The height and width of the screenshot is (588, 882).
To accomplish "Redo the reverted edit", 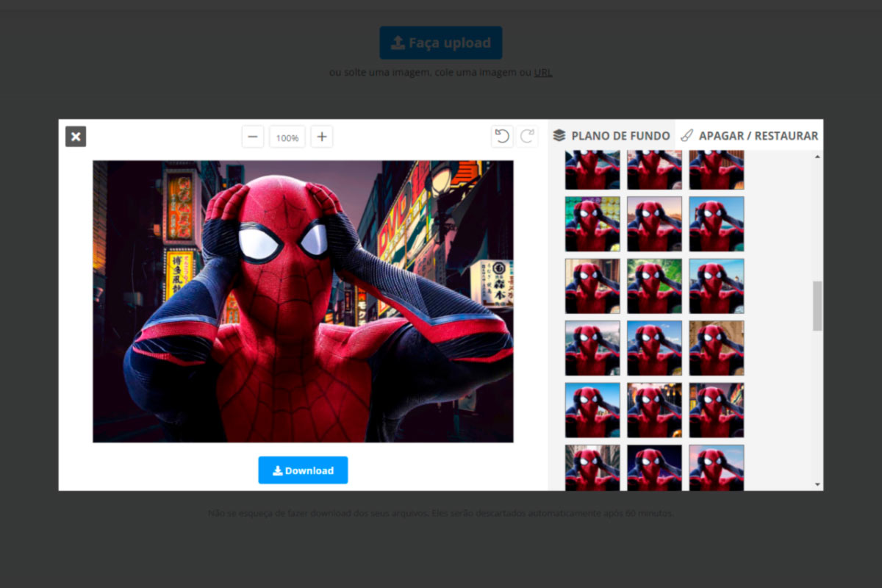I will [528, 136].
